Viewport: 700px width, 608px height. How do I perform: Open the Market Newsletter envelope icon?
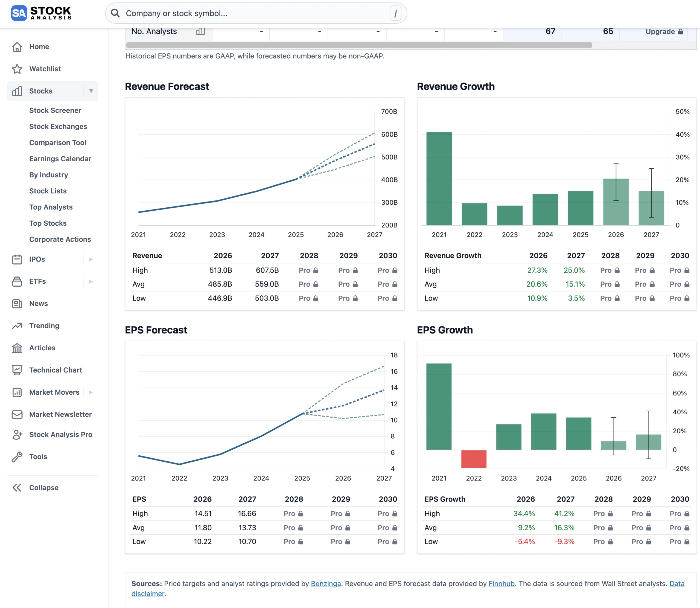coord(17,414)
